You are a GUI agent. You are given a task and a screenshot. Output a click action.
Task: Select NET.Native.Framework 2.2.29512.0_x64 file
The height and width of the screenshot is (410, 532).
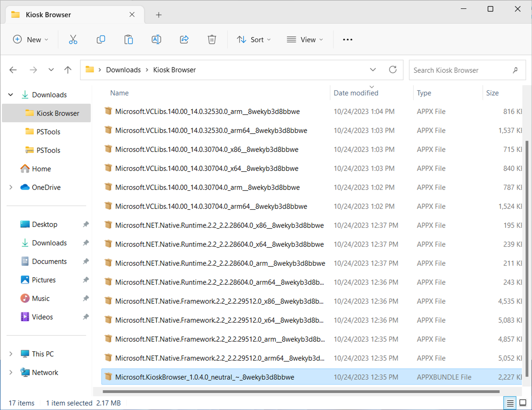coord(312,320)
